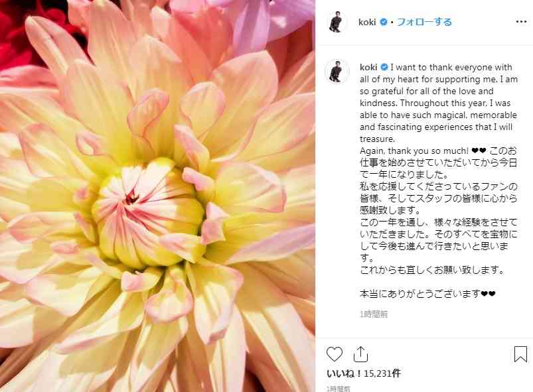Click the 1時間前 timestamp under the caption

pos(374,314)
